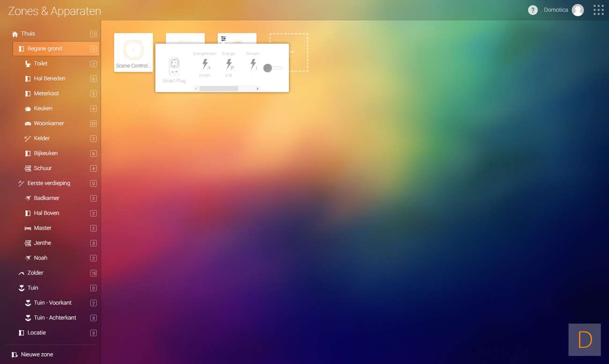Click the Woonkamer device count badge
The width and height of the screenshot is (609, 364).
93,124
